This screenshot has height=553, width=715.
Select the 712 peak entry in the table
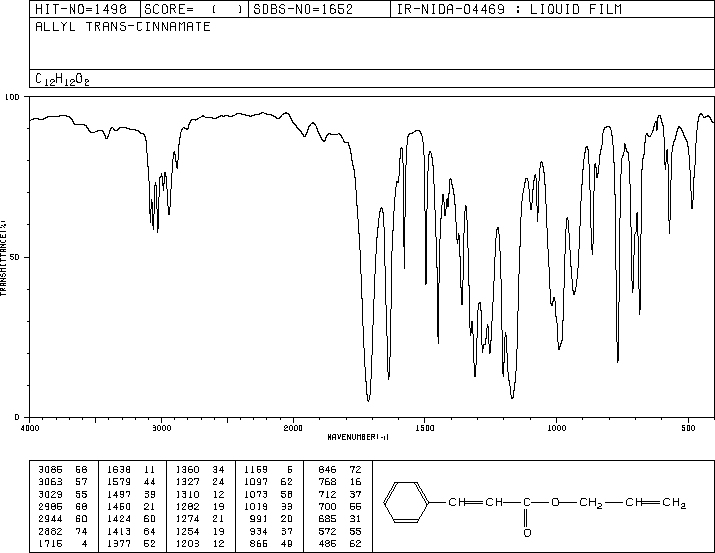click(x=340, y=494)
